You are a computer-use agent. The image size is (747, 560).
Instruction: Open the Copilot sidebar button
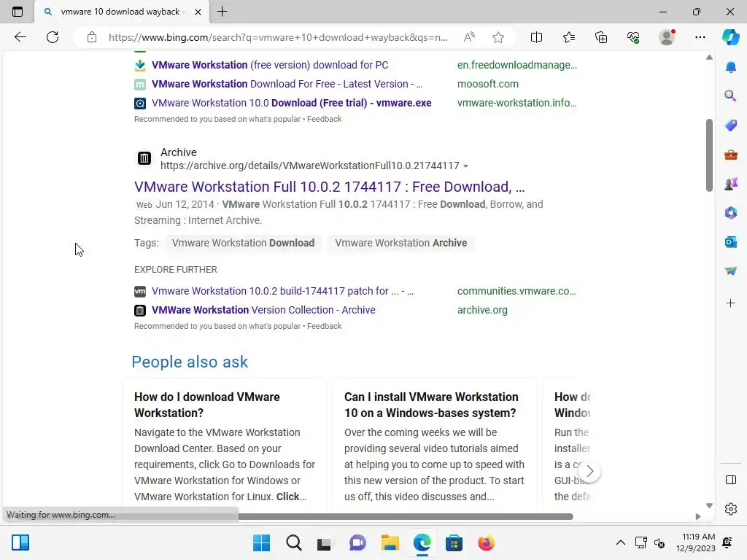click(730, 37)
